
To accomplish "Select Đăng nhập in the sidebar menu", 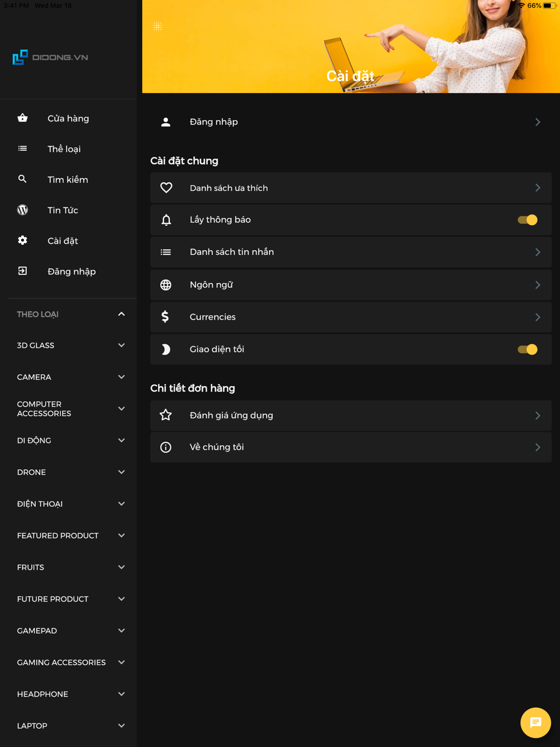I will tap(71, 272).
